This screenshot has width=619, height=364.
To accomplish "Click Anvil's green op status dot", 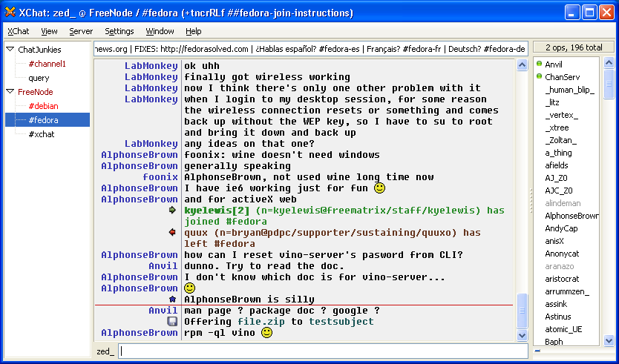I will (540, 64).
